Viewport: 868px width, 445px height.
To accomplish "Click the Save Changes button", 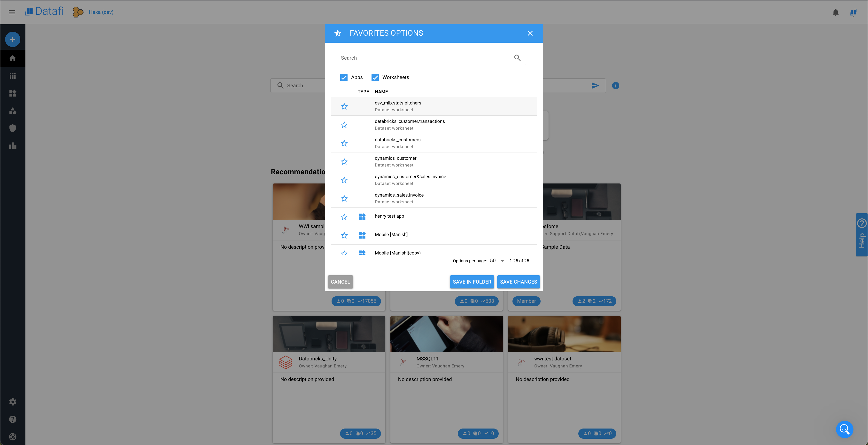I will 518,282.
